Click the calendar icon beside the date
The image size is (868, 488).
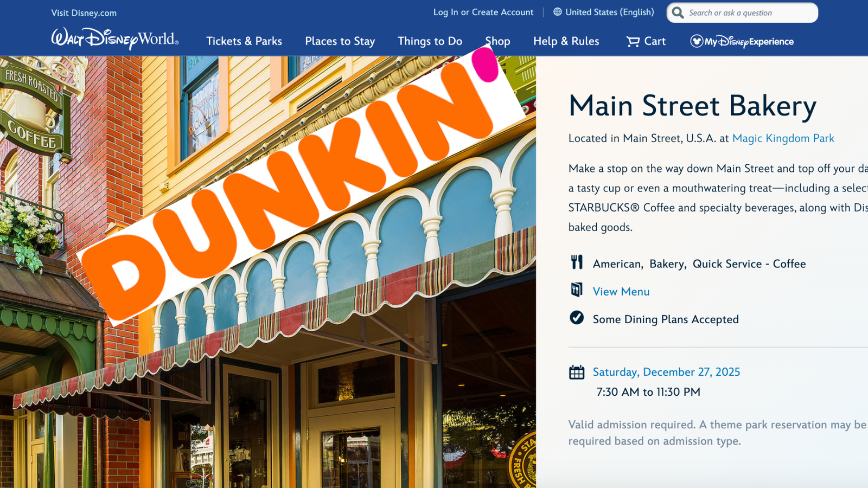click(x=577, y=372)
